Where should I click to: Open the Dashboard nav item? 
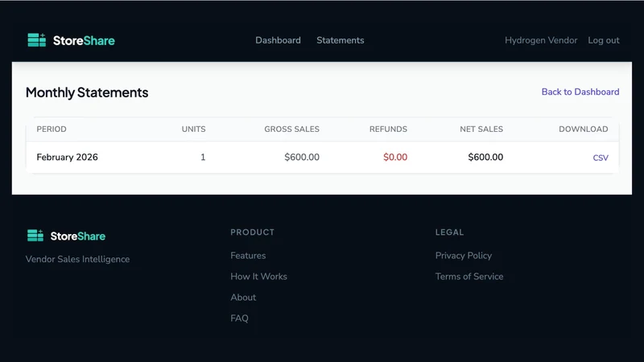coord(278,40)
